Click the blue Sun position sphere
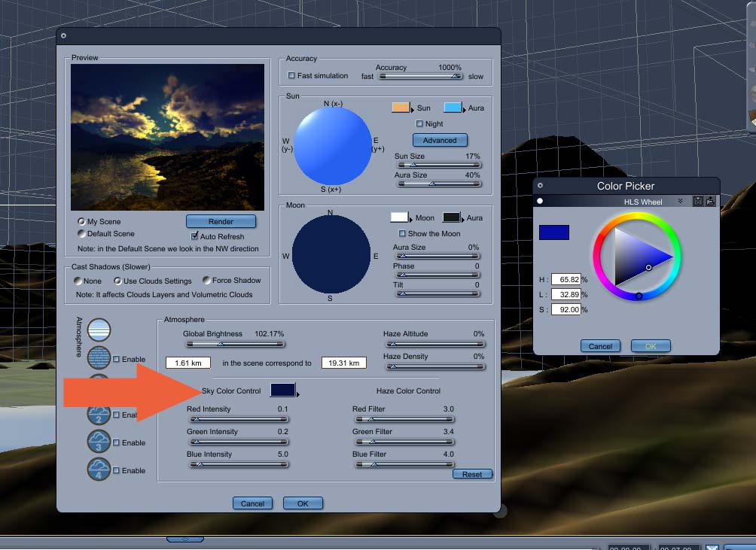 [332, 145]
